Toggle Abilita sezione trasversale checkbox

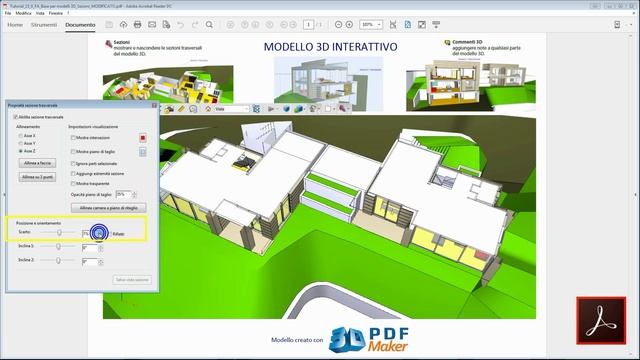[16, 117]
